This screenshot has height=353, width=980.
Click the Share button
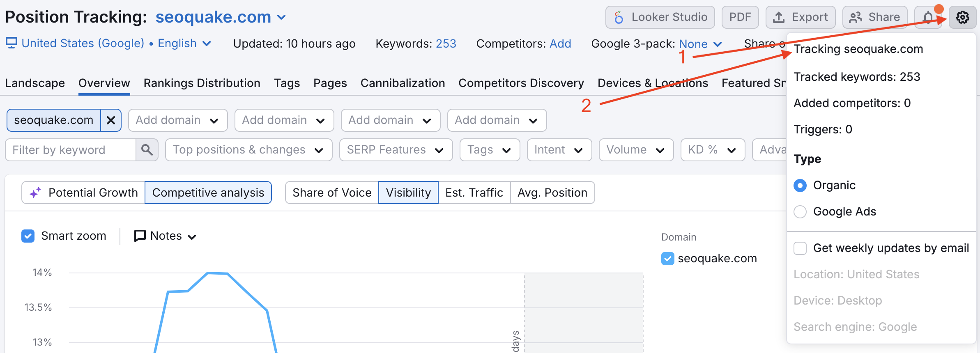point(875,17)
